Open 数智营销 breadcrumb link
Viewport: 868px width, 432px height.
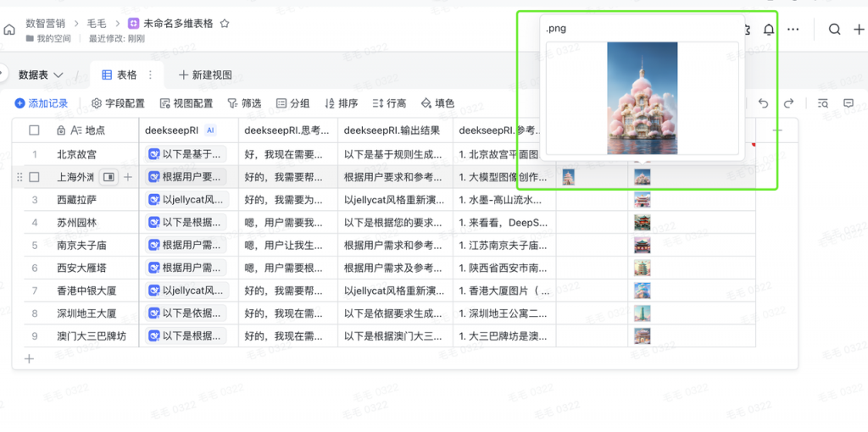click(46, 24)
